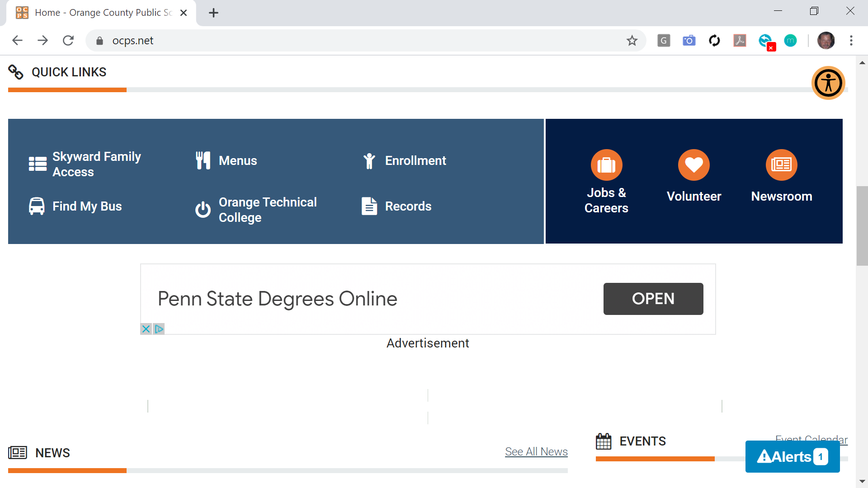Image resolution: width=868 pixels, height=488 pixels.
Task: Click the Penn State Degrees Online ad text
Action: click(277, 299)
